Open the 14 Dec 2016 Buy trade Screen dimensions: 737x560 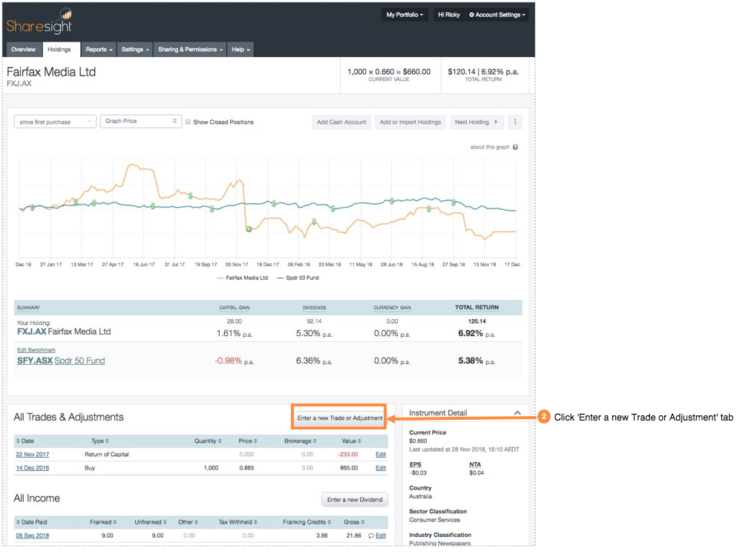33,468
